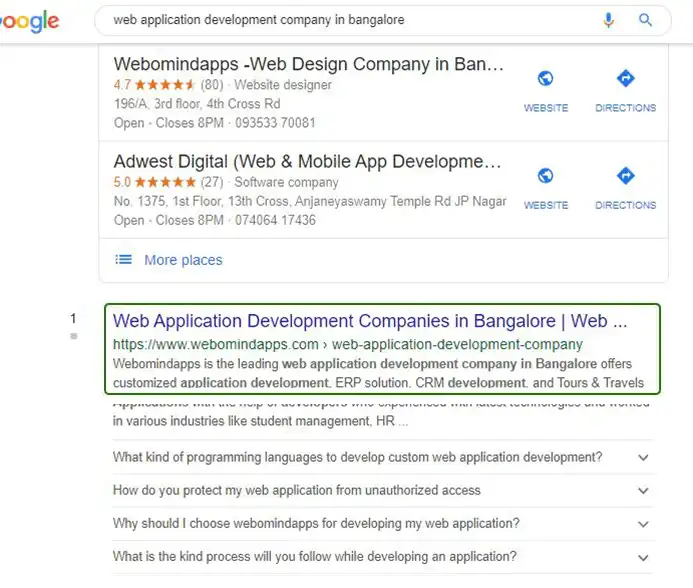Open the More places link
Viewport: 693px width, 588px height.
click(183, 260)
